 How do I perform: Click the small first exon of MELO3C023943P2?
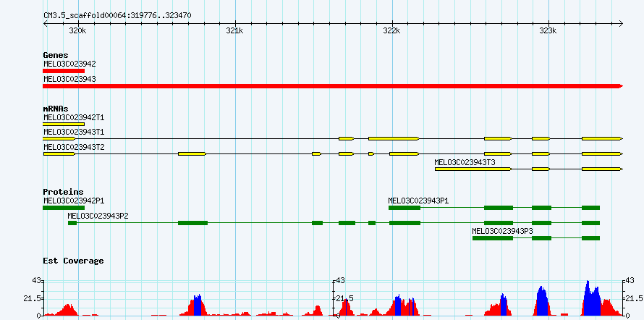[x=72, y=223]
